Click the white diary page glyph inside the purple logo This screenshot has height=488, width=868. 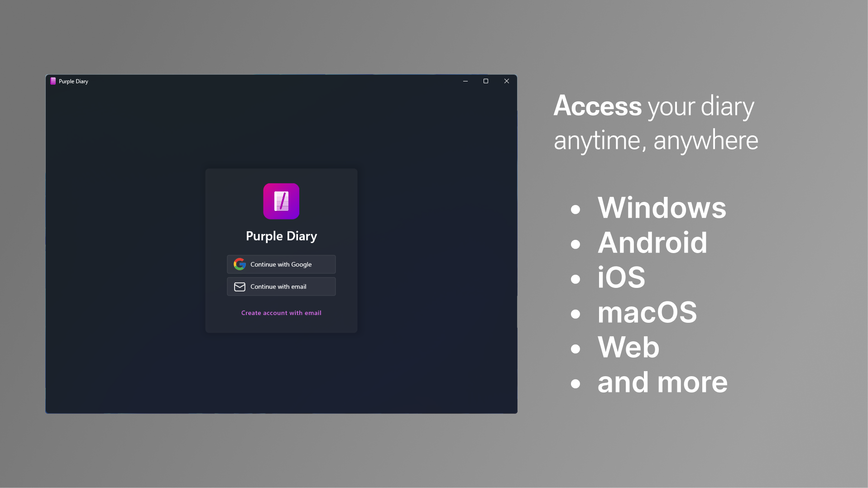pos(281,201)
